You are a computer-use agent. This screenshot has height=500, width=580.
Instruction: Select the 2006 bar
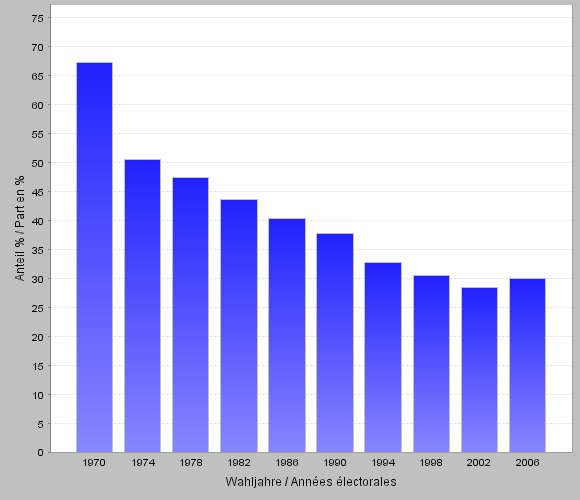coord(527,365)
